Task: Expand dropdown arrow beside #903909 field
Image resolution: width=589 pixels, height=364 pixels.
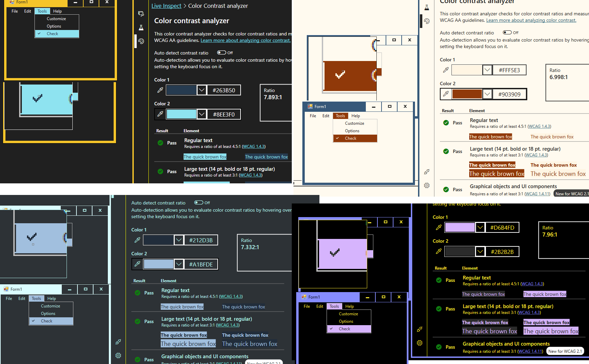Action: [487, 94]
